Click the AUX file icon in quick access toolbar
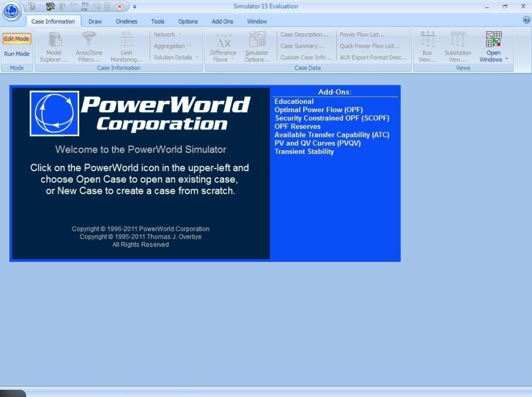Screen dimensions: 532x397 click(x=50, y=7)
